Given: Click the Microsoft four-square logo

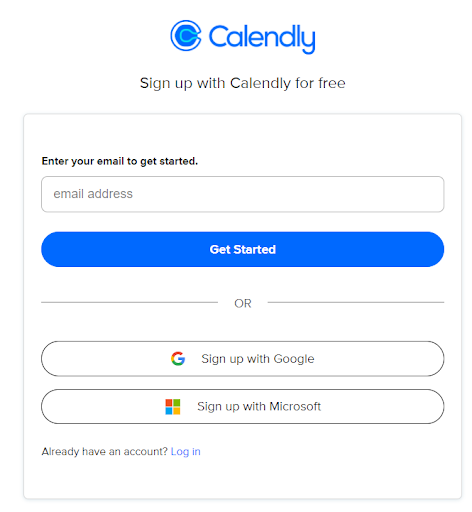Looking at the screenshot, I should click(173, 407).
